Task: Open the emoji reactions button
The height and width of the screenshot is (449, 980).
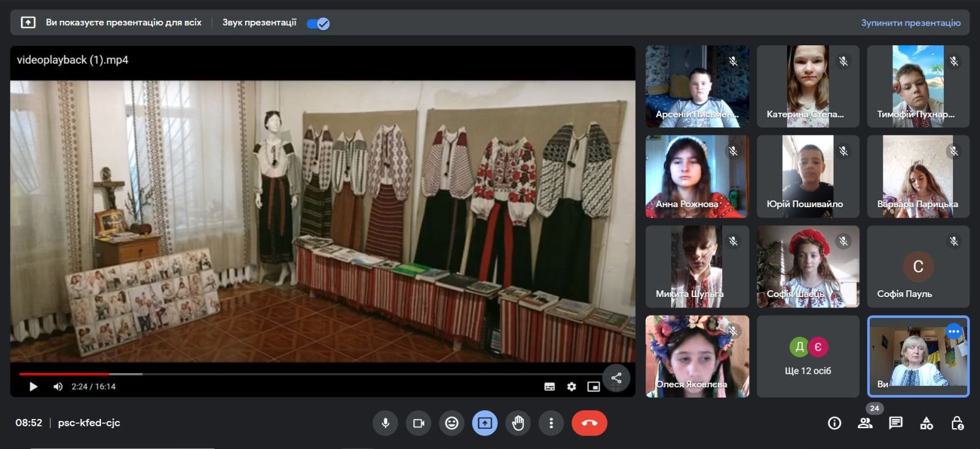Action: click(x=451, y=423)
